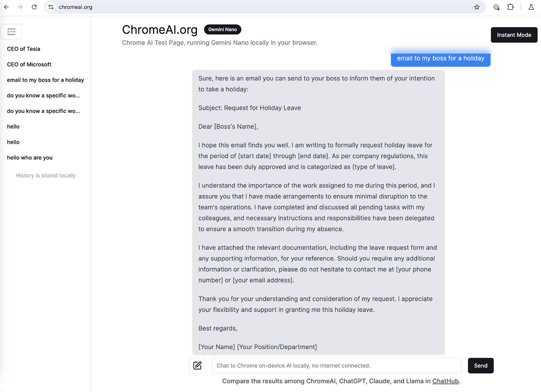Start a new chat via the compose icon
The height and width of the screenshot is (392, 541).
[x=197, y=365]
